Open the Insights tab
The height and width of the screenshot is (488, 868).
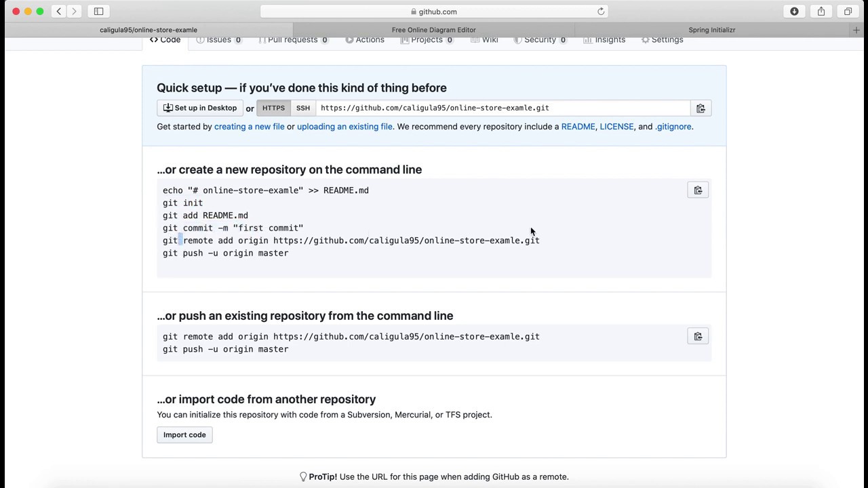[x=604, y=40]
